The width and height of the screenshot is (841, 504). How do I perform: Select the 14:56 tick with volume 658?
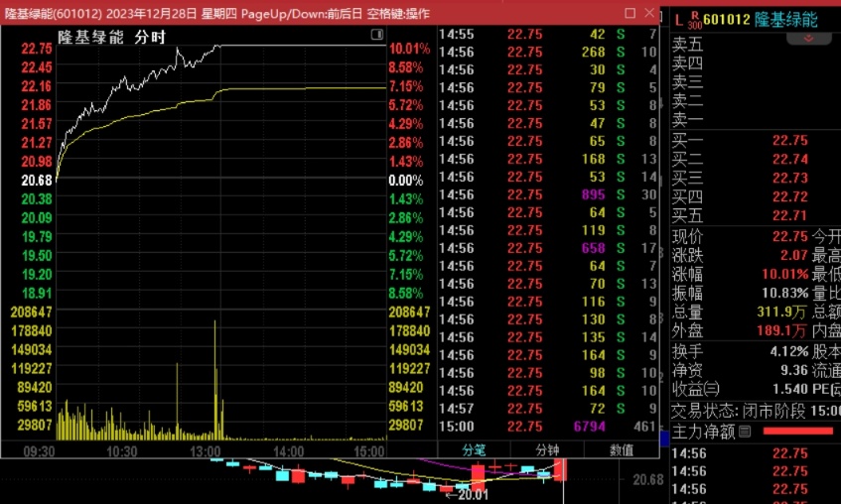point(548,248)
